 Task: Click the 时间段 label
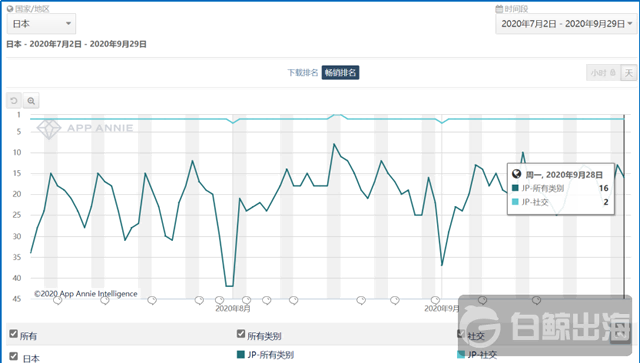click(x=516, y=9)
